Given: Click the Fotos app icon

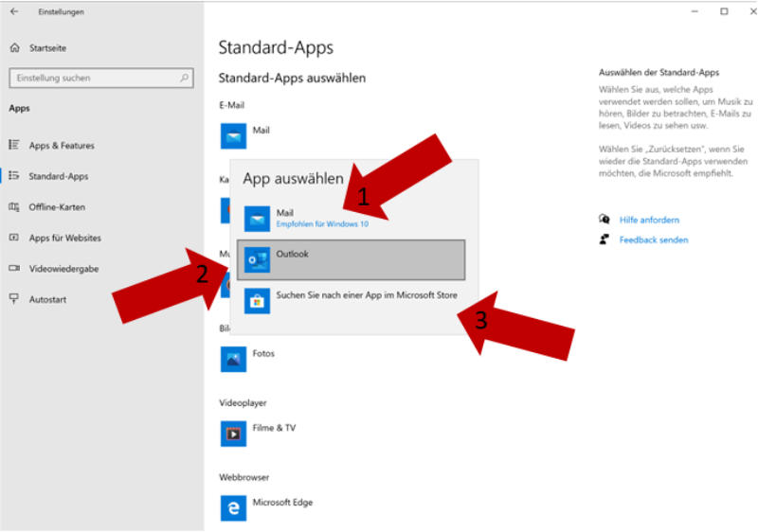Looking at the screenshot, I should 233,359.
